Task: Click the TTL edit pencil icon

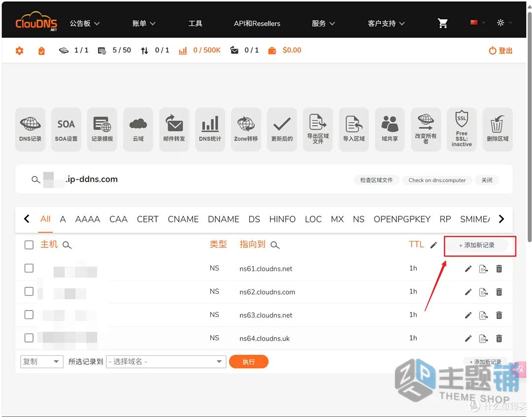Action: click(433, 245)
